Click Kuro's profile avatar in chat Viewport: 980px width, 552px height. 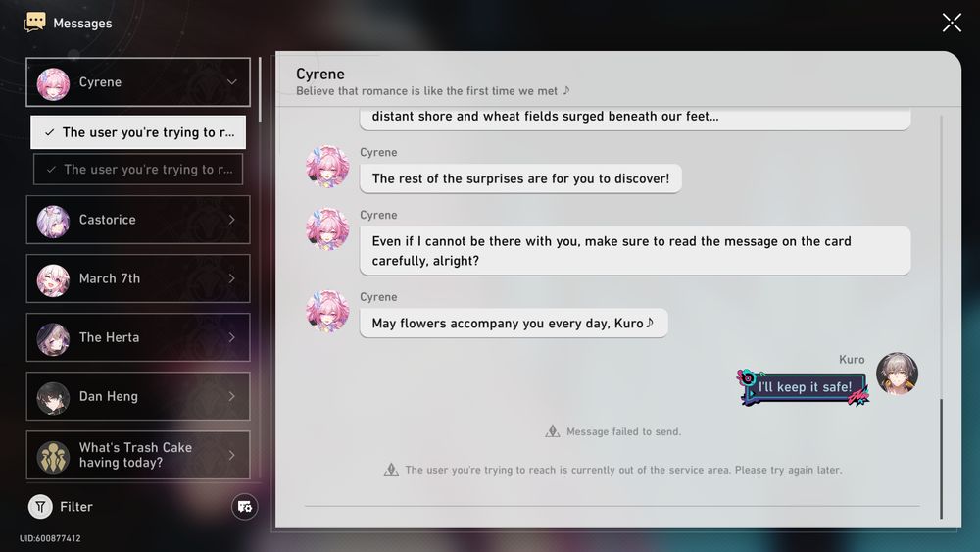coord(897,374)
